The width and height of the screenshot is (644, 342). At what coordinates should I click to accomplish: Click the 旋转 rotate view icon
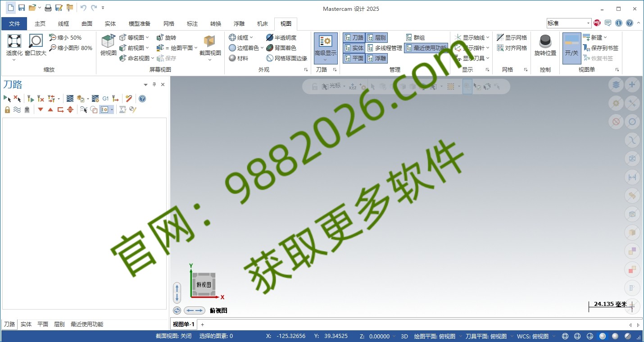[160, 38]
